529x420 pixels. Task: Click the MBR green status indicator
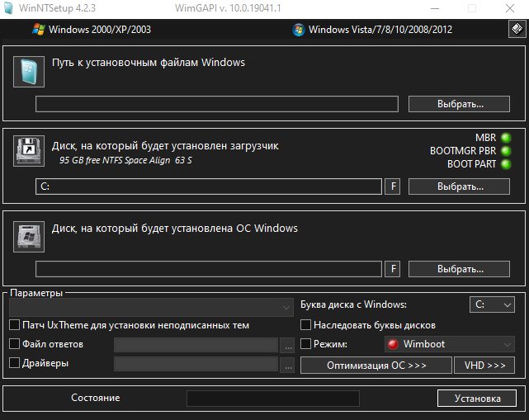coord(506,138)
